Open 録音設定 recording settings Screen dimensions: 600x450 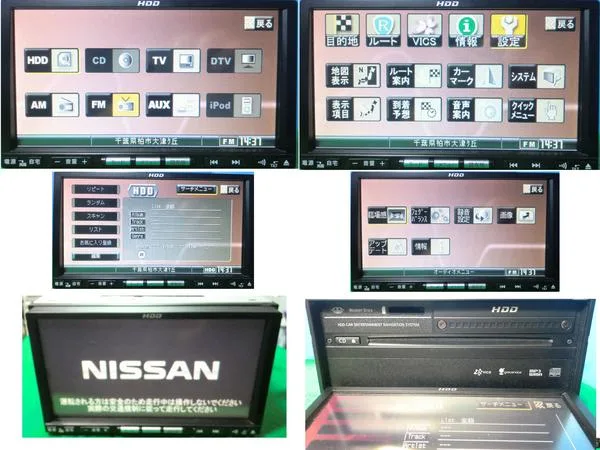pos(473,215)
